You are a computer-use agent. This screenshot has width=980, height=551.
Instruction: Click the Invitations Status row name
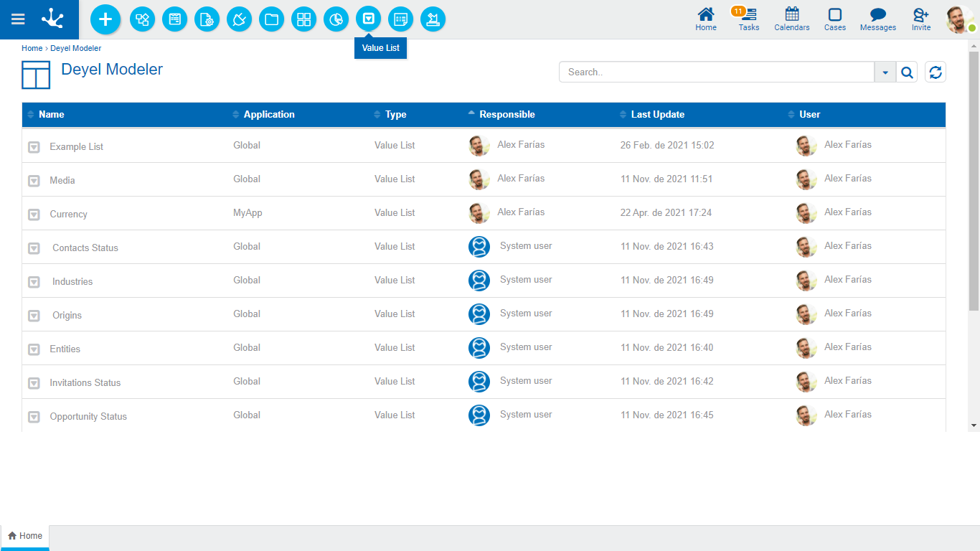(x=85, y=382)
